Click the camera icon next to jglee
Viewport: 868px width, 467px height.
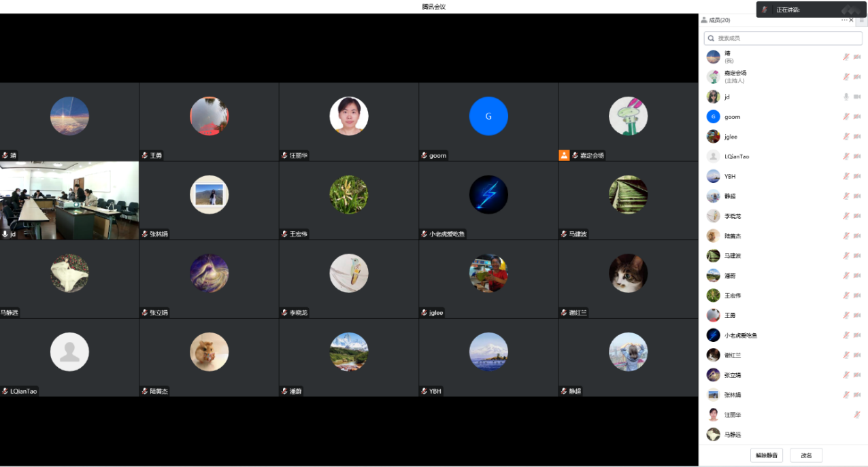pyautogui.click(x=857, y=137)
